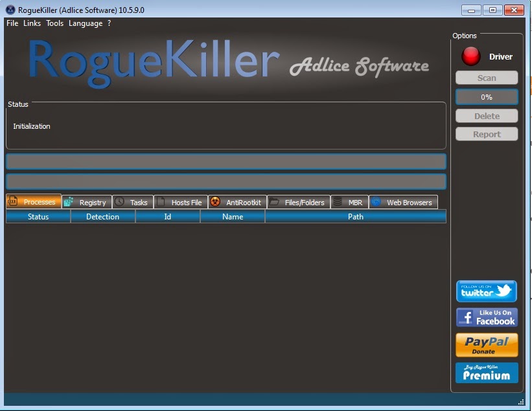Viewport: 532px width, 411px height.
Task: Click the Initialization status text
Action: pyautogui.click(x=32, y=126)
